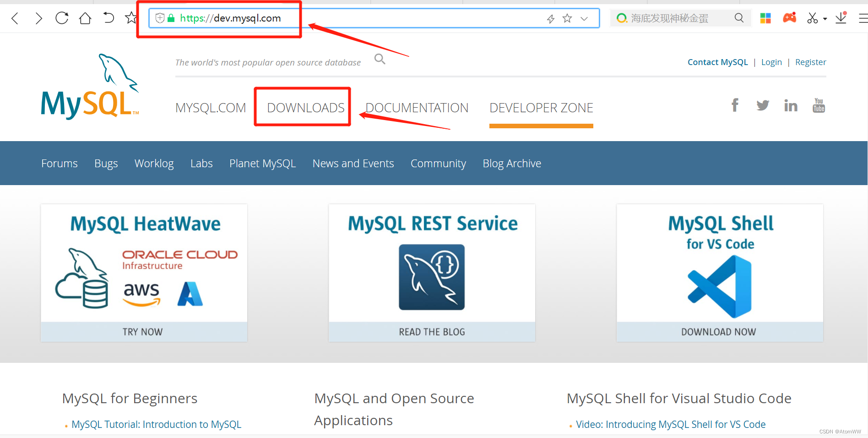Click the site search magnifier icon

click(380, 59)
